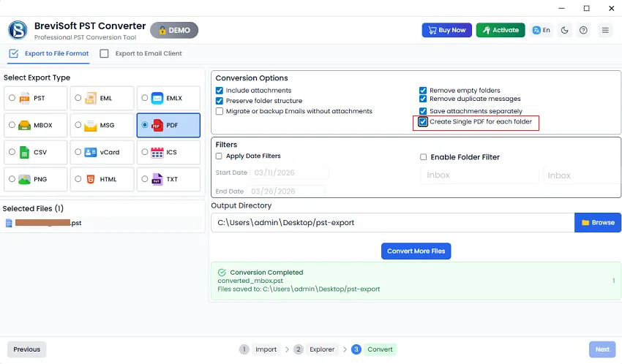The image size is (622, 364).
Task: Open the hamburger menu icon
Action: click(x=605, y=30)
